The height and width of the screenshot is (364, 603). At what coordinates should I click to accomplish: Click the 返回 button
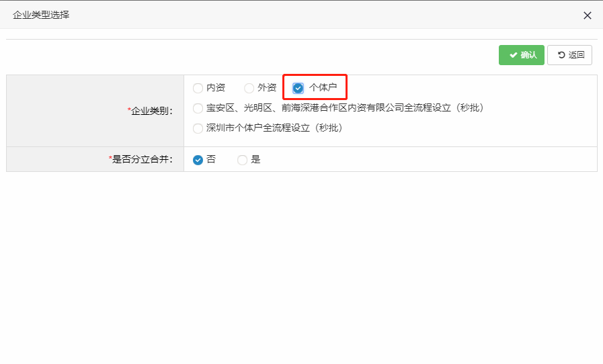point(569,55)
